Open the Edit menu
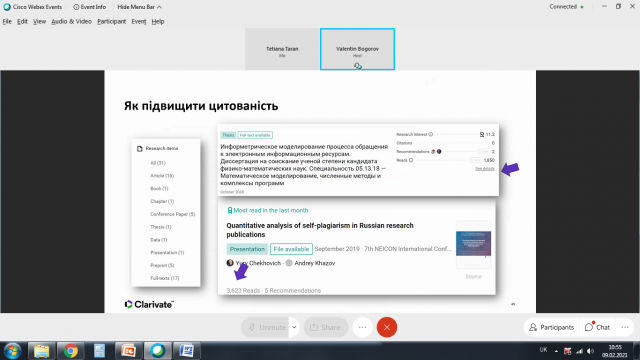 (x=22, y=22)
